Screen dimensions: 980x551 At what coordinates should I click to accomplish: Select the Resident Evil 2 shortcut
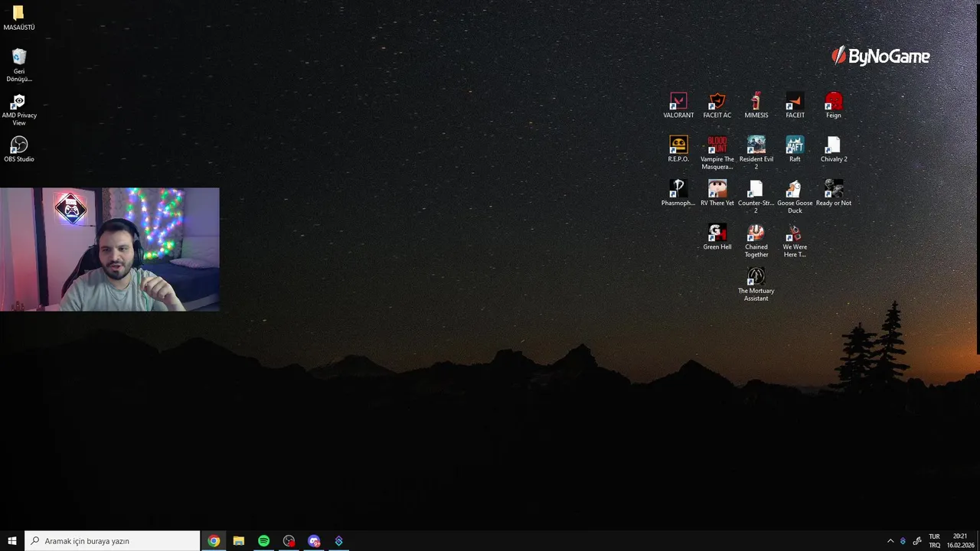(x=756, y=153)
